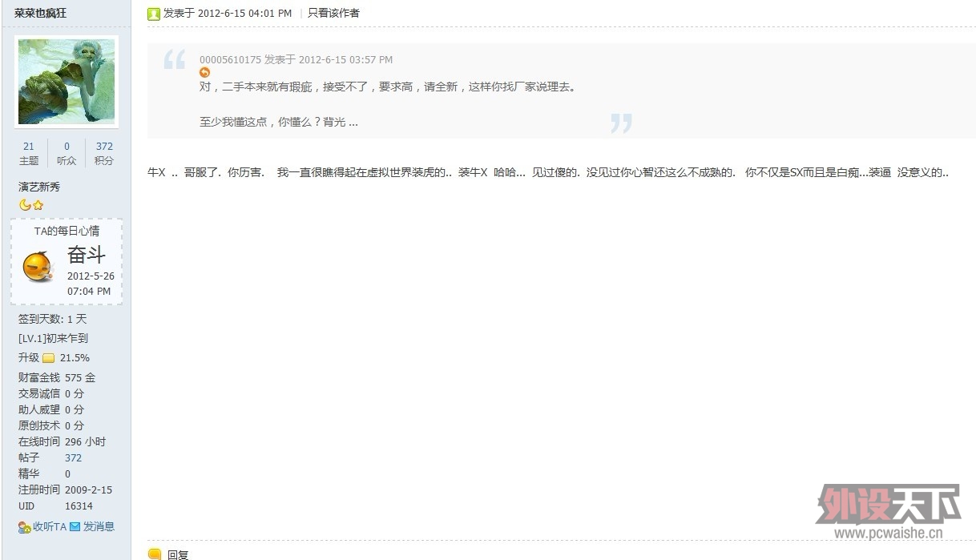Click 原创技术 0 分 row
This screenshot has height=560, width=976.
tap(51, 425)
